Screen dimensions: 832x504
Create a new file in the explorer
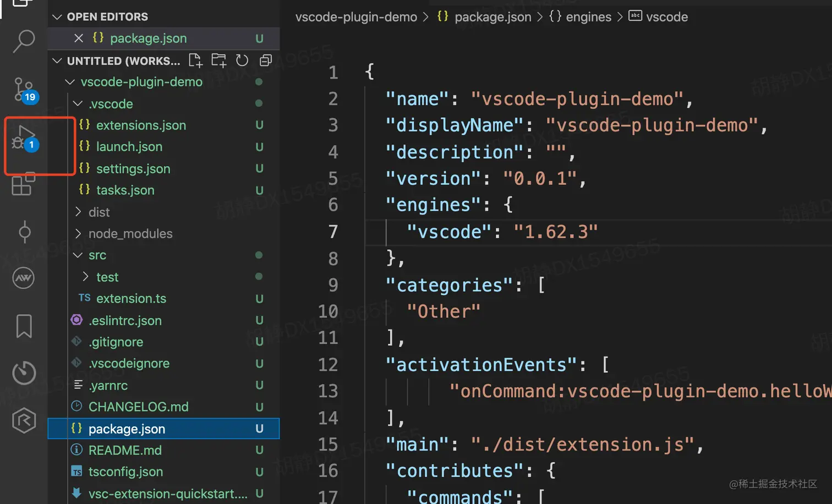pos(195,61)
